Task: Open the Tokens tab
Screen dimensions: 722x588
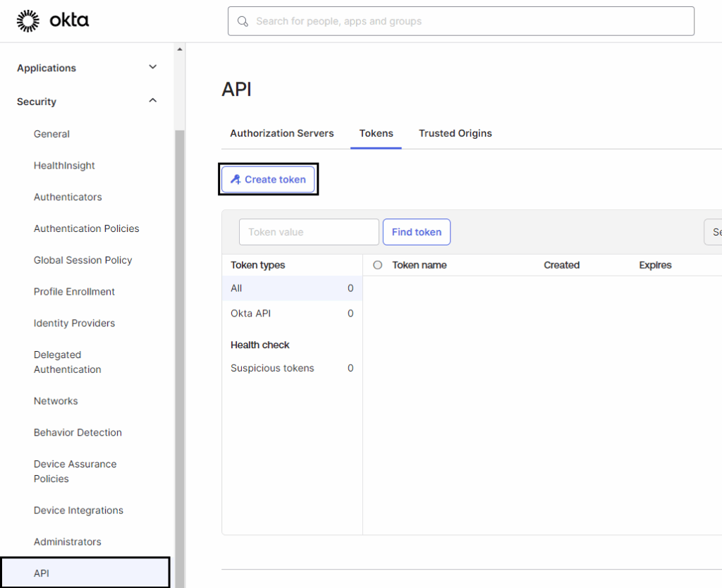Action: (377, 133)
